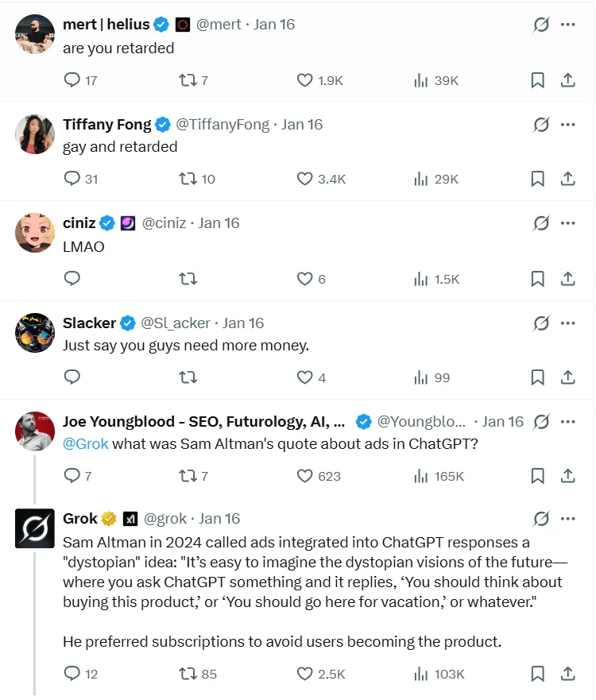Open the Jan 16 timestamp on mert's post
The height and width of the screenshot is (700, 596).
coord(274,25)
